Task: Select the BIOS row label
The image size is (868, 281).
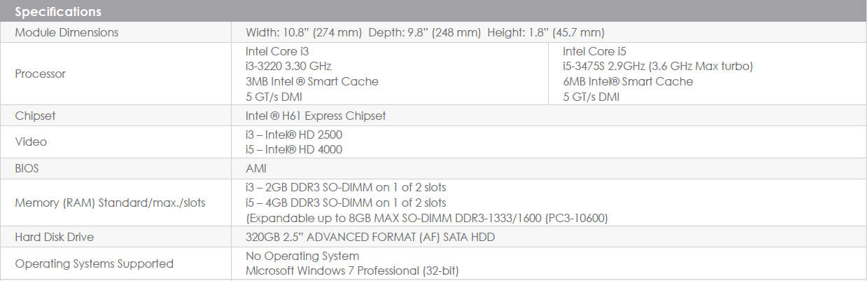Action: pos(27,169)
